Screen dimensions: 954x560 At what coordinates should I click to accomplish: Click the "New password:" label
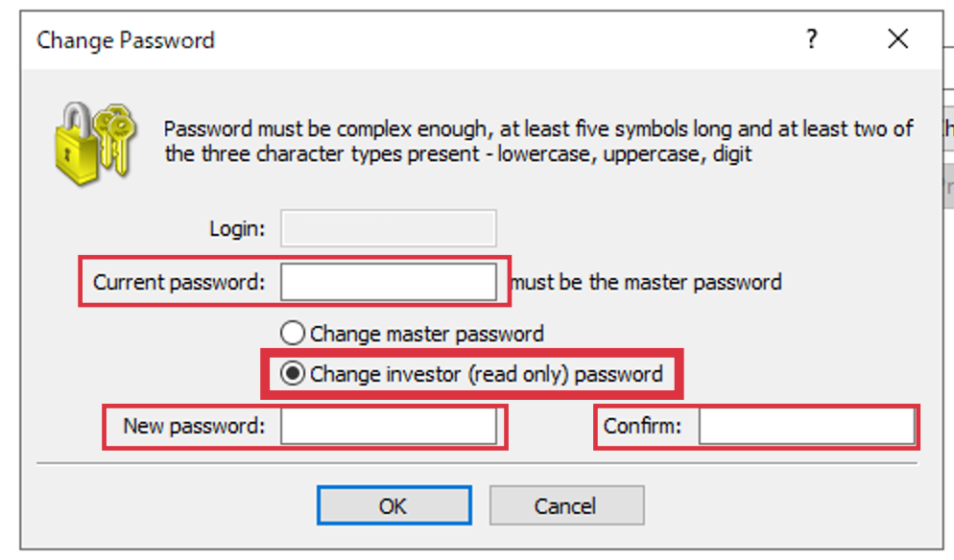[x=194, y=426]
